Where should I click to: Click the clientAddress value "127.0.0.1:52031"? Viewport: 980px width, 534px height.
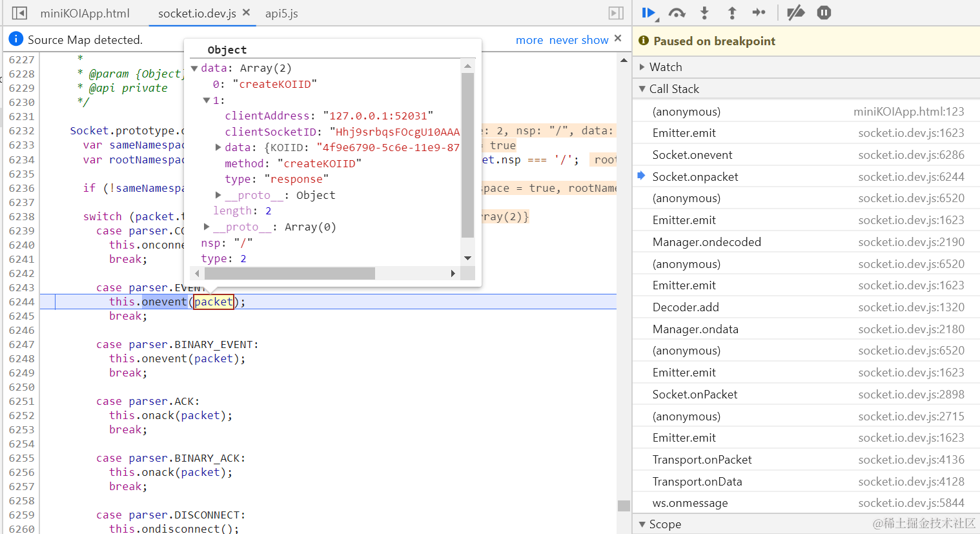coord(378,116)
